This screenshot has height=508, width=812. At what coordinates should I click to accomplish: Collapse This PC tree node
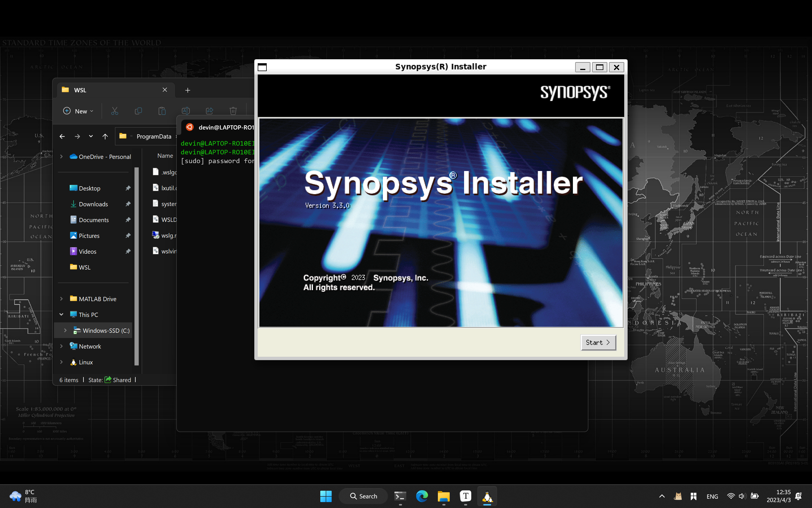[x=61, y=314]
